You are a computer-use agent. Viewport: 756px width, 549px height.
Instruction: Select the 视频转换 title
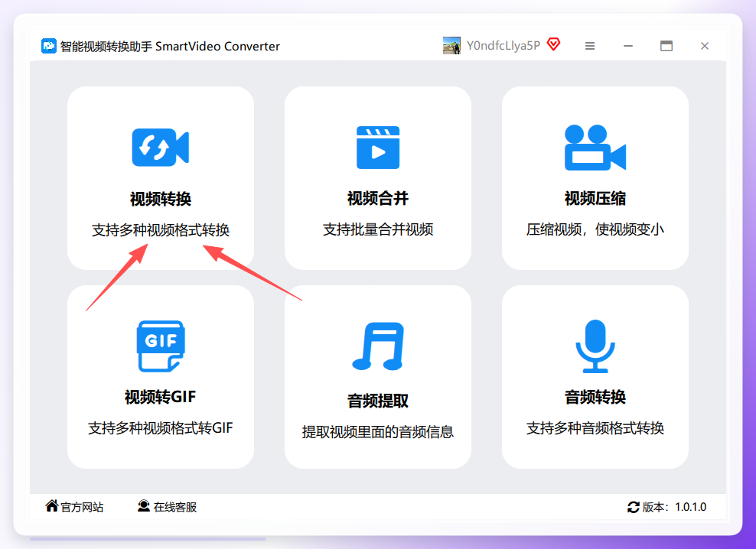(x=161, y=199)
